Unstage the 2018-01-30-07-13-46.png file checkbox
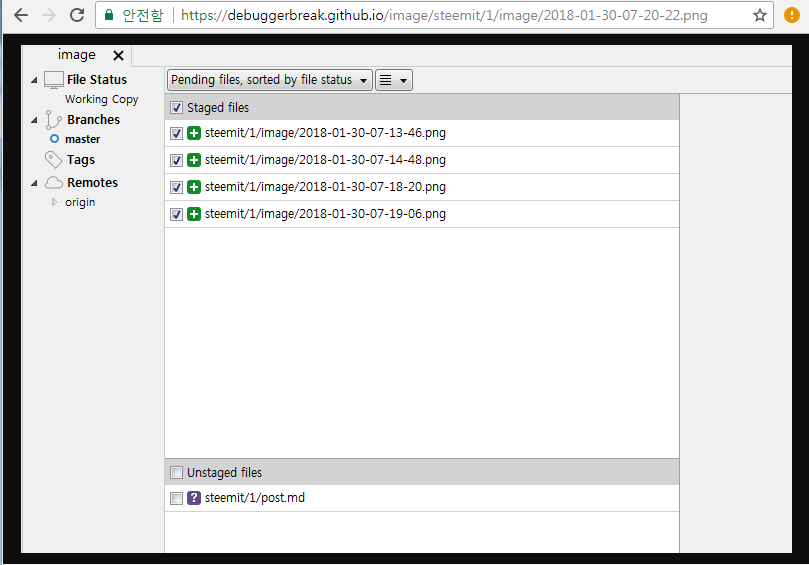809x565 pixels. click(x=176, y=133)
